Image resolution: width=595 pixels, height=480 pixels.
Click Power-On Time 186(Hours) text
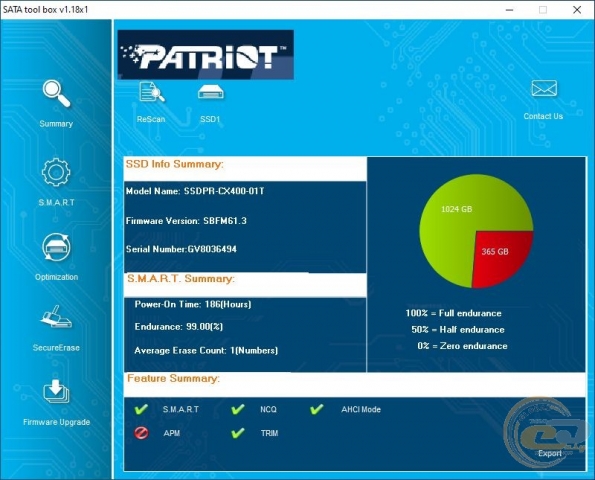pyautogui.click(x=193, y=304)
